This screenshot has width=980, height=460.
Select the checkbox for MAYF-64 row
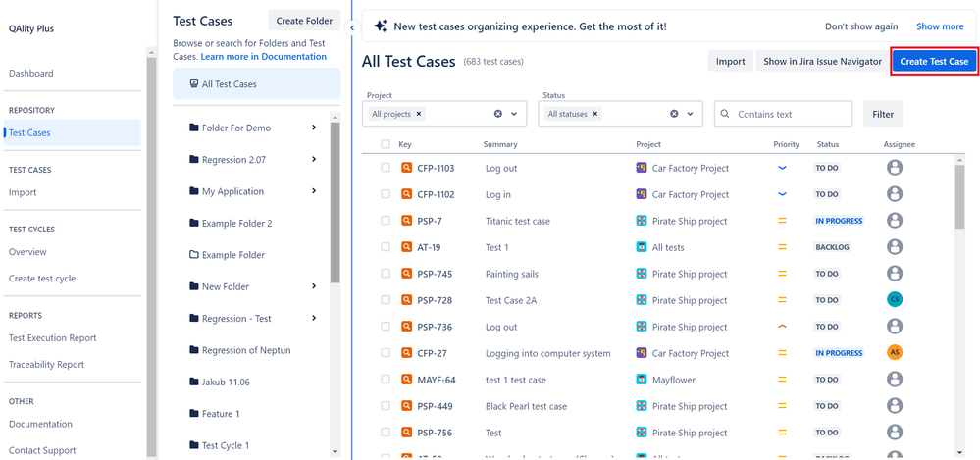386,380
